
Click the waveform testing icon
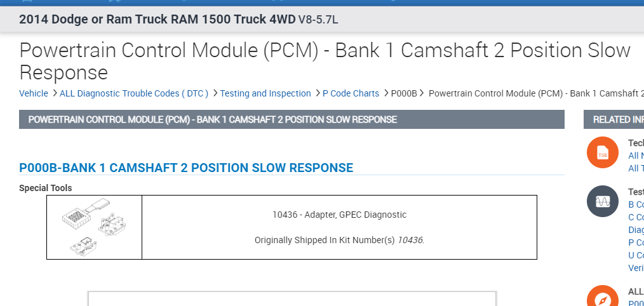(x=602, y=201)
